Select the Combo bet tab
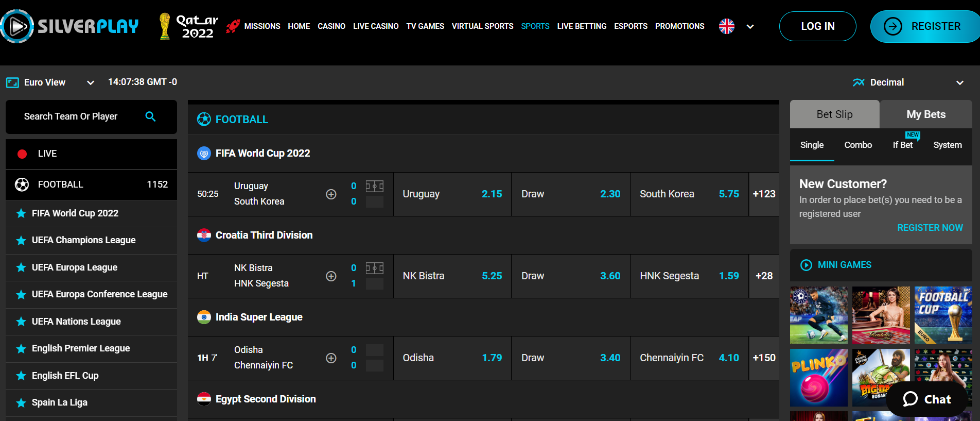 (x=858, y=145)
